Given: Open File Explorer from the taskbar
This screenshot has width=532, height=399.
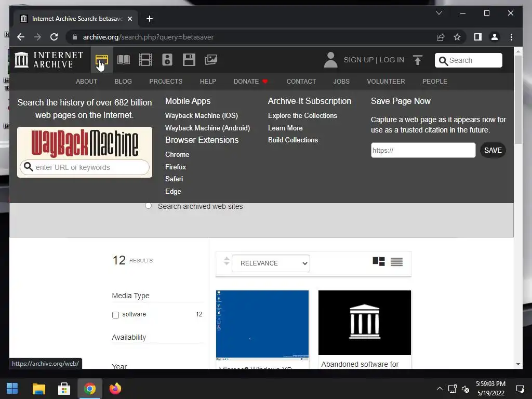Looking at the screenshot, I should tap(38, 389).
